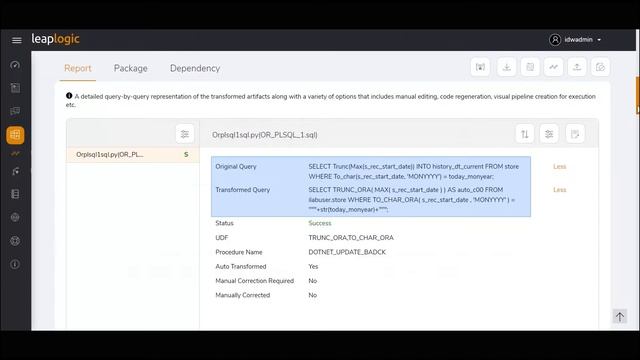Viewport: 640px width, 360px height.
Task: Open the second sidebar icon below the gauge
Action: [15, 88]
